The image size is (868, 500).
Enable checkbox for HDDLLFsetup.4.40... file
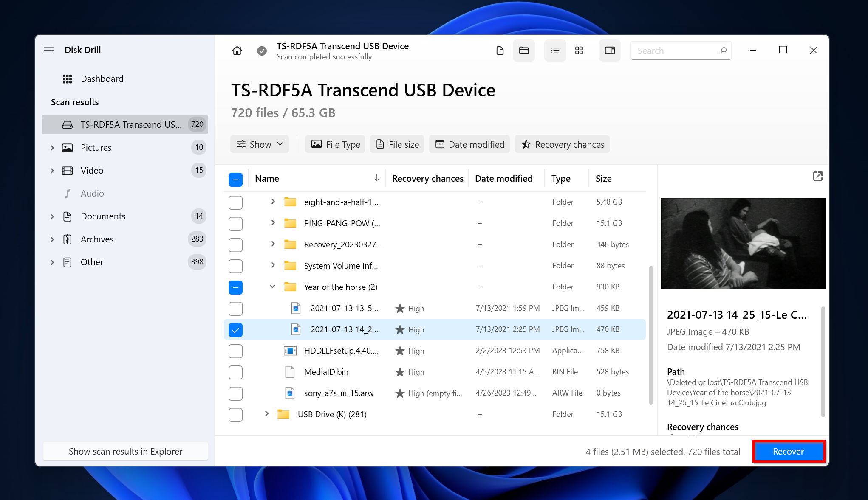click(236, 351)
